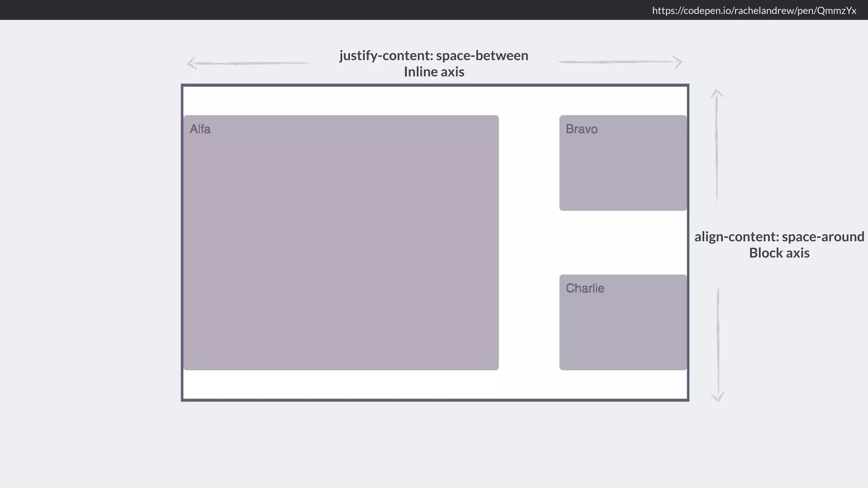
Task: Click the upward-pointing sketch arrow
Action: click(x=717, y=146)
